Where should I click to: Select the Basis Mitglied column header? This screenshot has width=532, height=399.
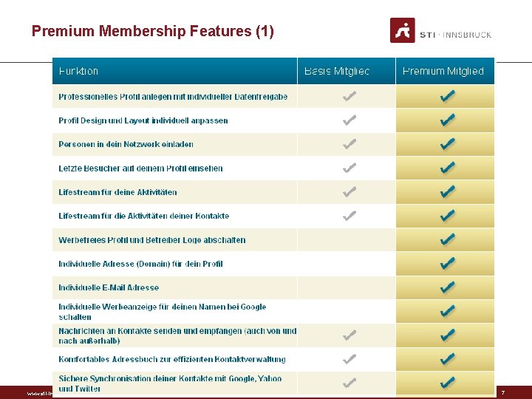pyautogui.click(x=347, y=71)
